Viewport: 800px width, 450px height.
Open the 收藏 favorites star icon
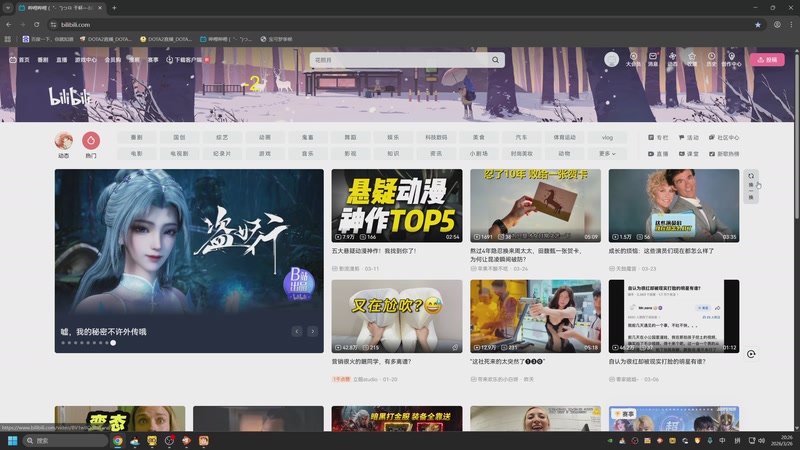tap(692, 59)
